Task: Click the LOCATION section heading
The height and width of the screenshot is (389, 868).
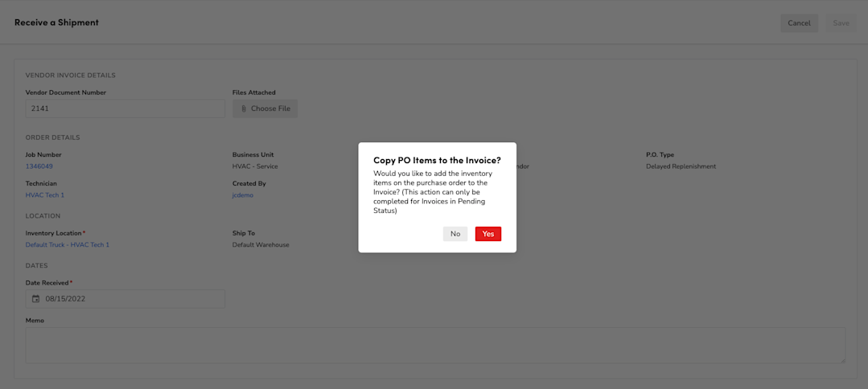Action: click(43, 216)
